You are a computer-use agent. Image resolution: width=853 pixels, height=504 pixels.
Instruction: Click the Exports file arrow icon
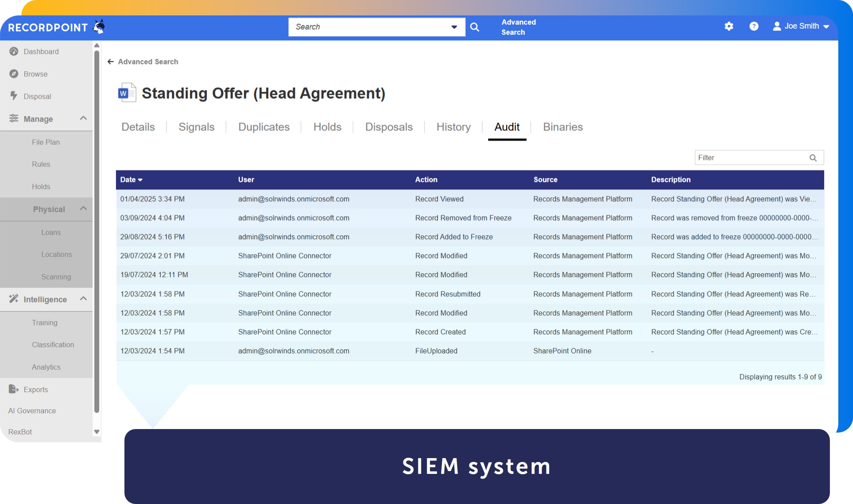click(x=14, y=389)
